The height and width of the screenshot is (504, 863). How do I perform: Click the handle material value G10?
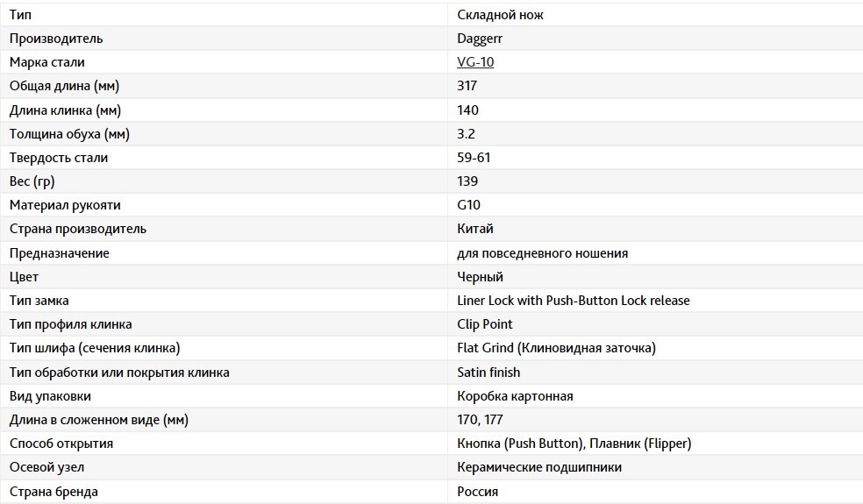[468, 205]
